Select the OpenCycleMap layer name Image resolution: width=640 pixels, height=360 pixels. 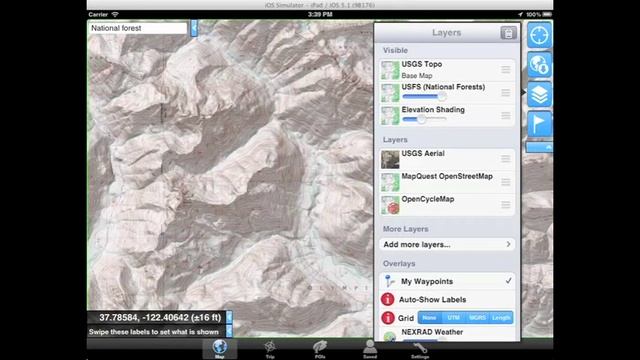click(x=428, y=199)
